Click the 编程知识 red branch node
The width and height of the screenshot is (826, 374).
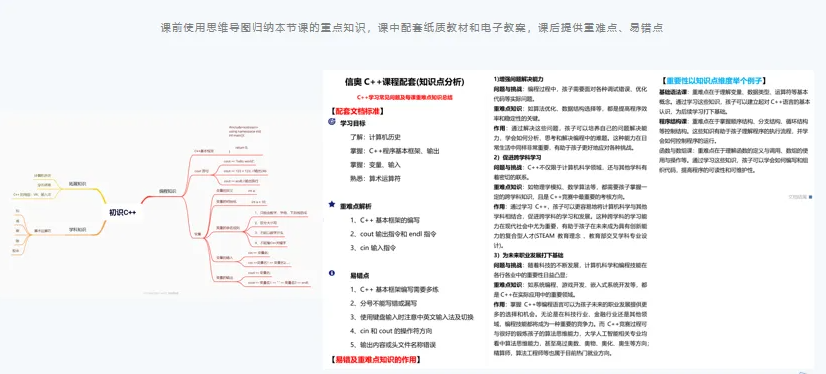pyautogui.click(x=168, y=192)
